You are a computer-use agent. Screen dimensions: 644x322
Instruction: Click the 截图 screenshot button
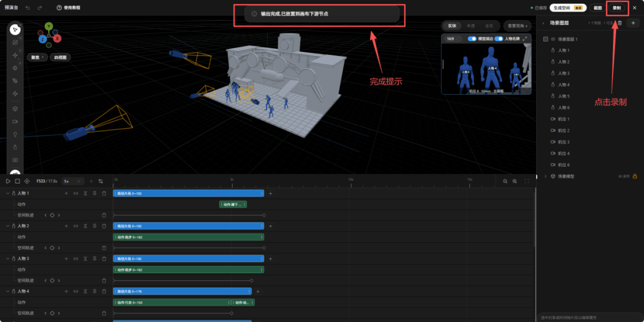coord(597,8)
